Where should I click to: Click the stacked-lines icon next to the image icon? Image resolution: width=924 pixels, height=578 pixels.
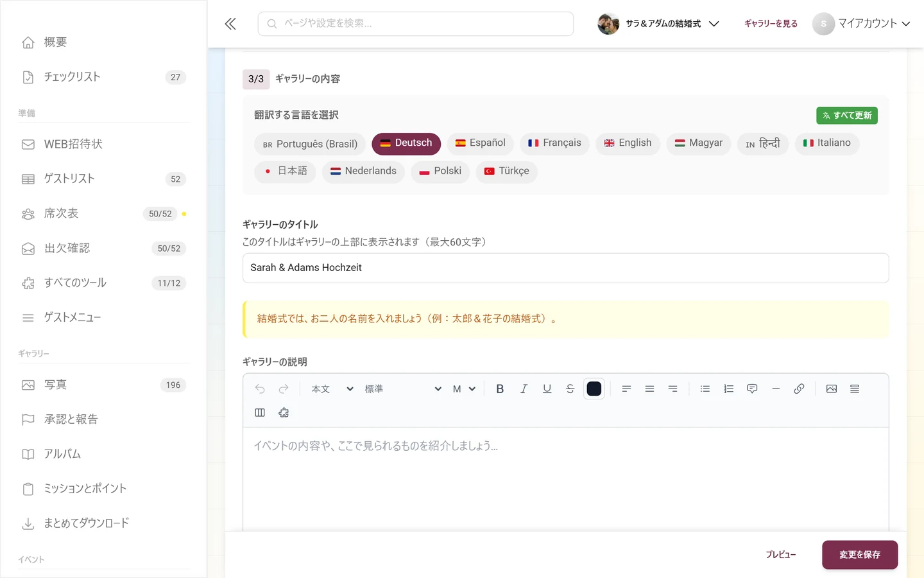(x=855, y=389)
